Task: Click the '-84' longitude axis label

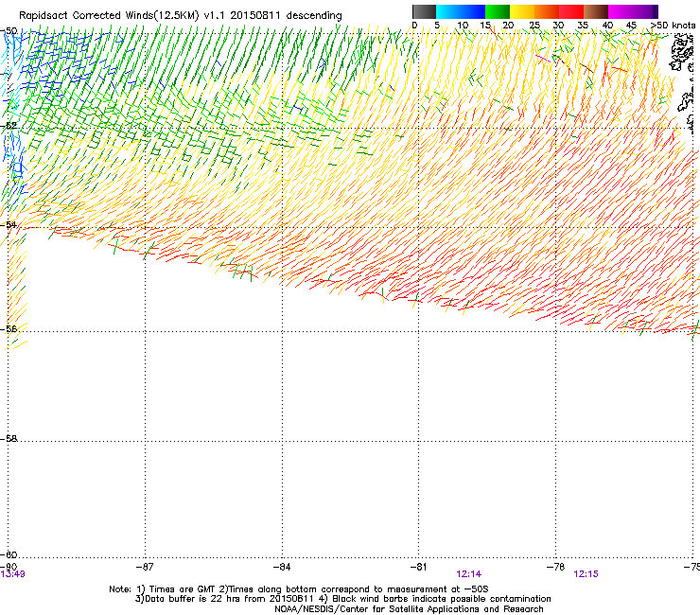Action: click(x=282, y=567)
